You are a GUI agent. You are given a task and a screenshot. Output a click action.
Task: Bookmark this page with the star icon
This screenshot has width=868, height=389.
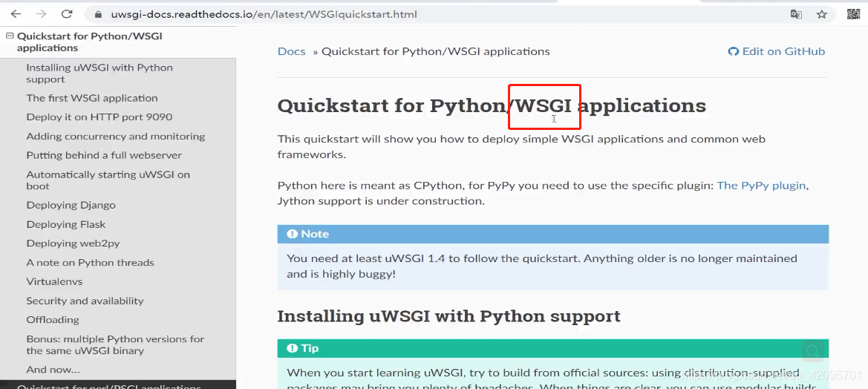pyautogui.click(x=821, y=14)
